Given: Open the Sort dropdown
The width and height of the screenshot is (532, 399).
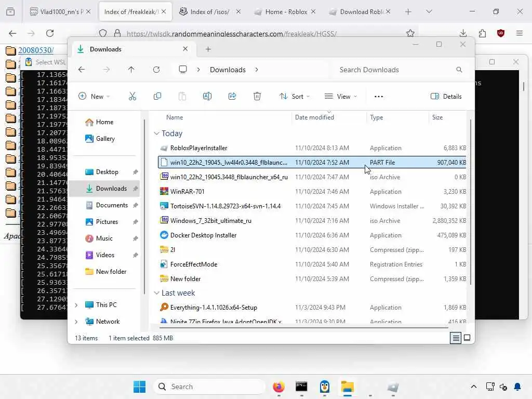Looking at the screenshot, I should tap(294, 96).
